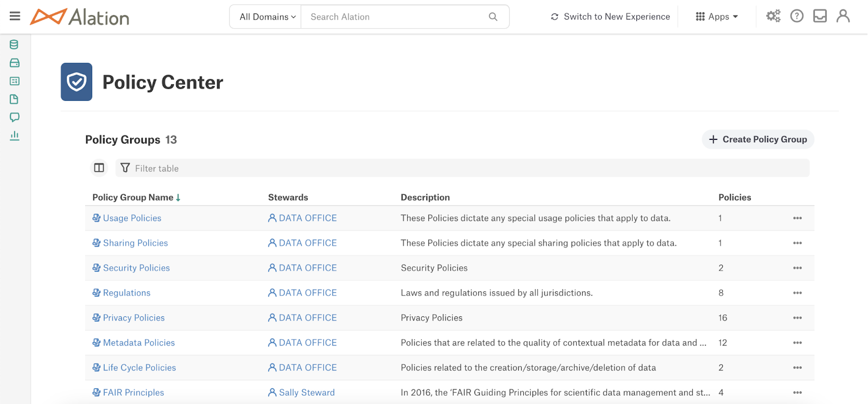The height and width of the screenshot is (404, 868).
Task: Open the help question mark icon
Action: 797,16
